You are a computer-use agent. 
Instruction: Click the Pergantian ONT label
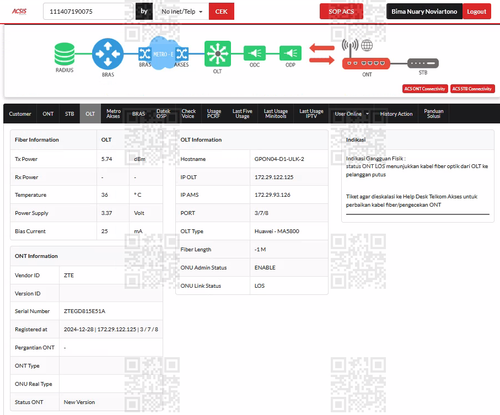[35, 348]
